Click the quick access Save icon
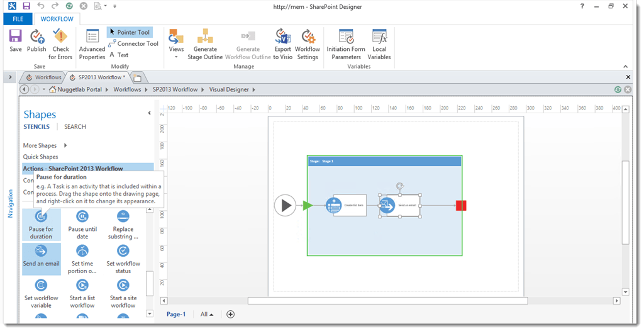Viewport: 644px width, 331px height. click(26, 6)
